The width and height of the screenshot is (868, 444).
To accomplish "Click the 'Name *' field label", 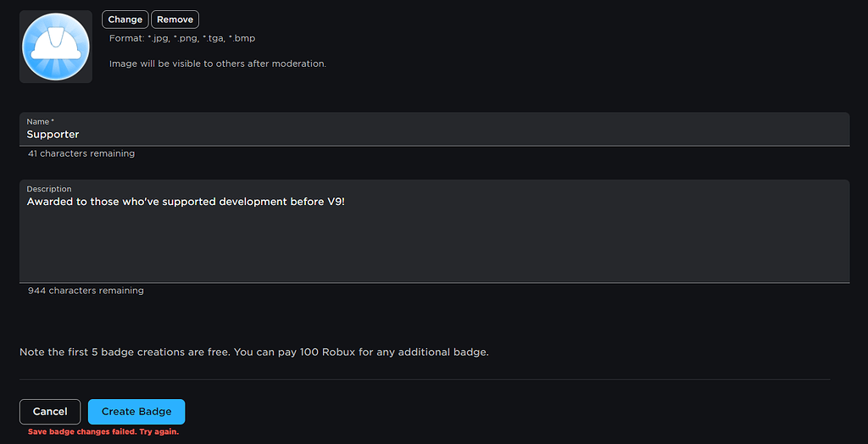I will [41, 122].
